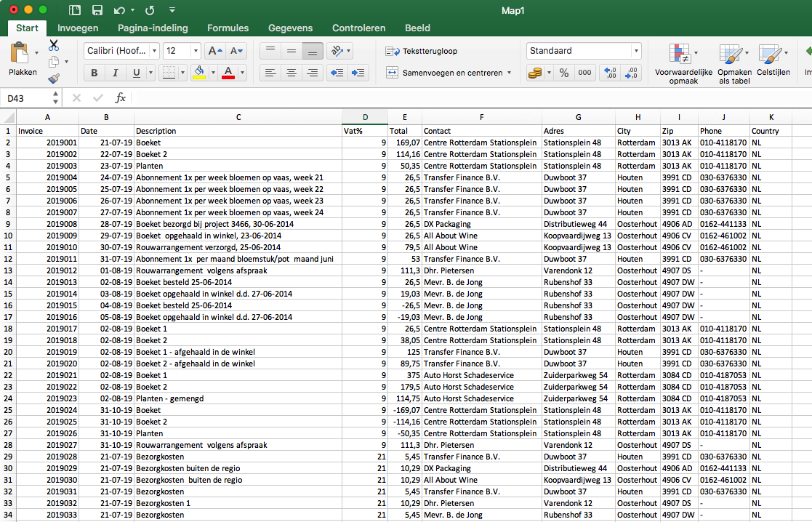The height and width of the screenshot is (522, 812).
Task: Open the sidebar layout icon
Action: [75, 10]
